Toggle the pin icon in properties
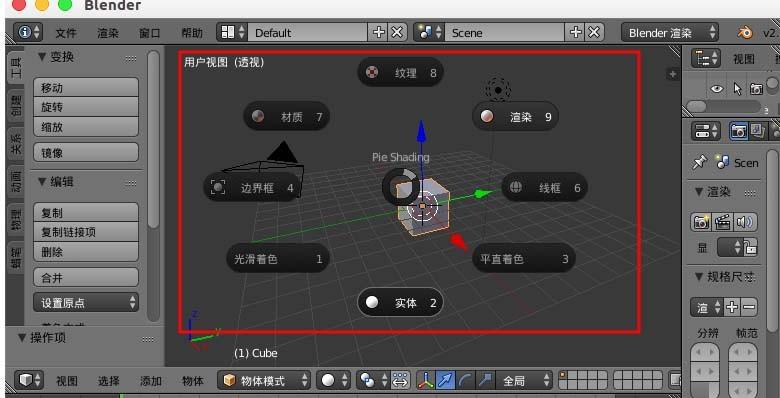The image size is (780, 398). [699, 162]
